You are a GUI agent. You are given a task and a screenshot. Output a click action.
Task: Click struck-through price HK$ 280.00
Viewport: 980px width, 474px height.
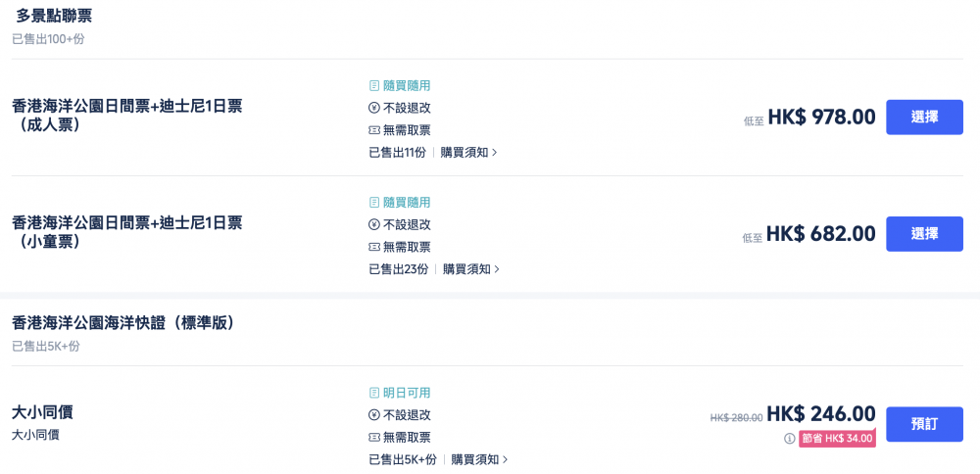coord(736,418)
